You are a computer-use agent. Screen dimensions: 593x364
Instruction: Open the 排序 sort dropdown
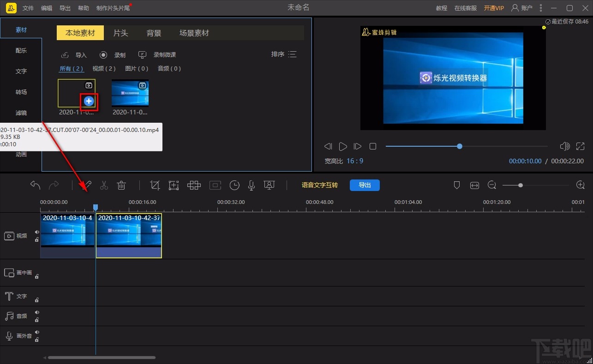pos(284,54)
